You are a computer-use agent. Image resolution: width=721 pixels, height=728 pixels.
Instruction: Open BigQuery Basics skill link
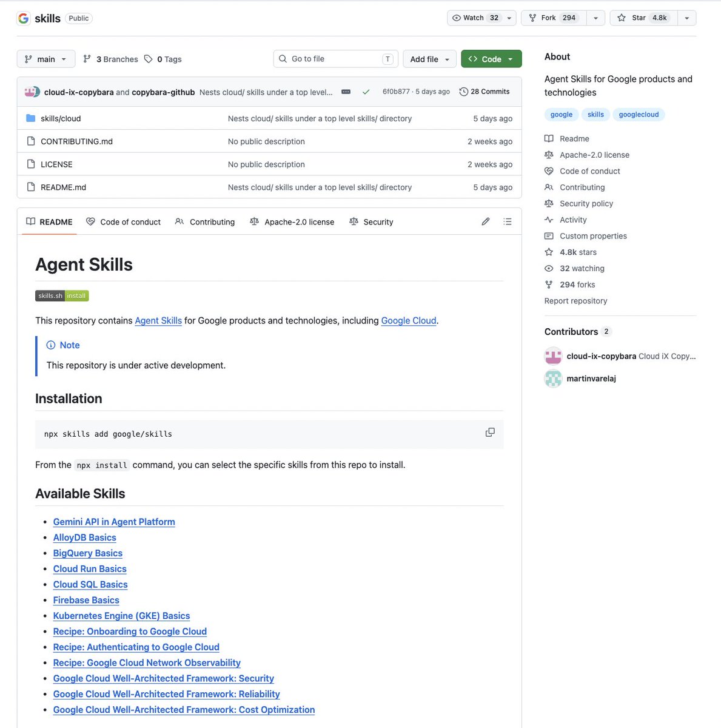pos(87,553)
